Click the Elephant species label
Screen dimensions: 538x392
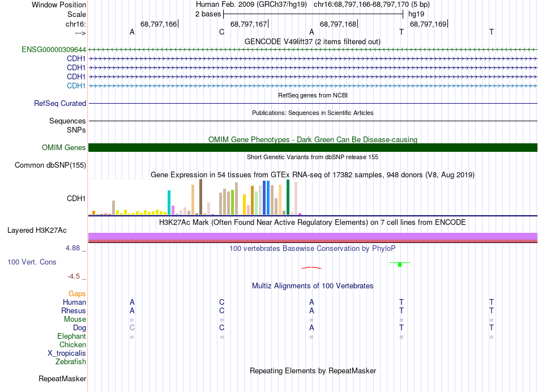[x=71, y=336]
